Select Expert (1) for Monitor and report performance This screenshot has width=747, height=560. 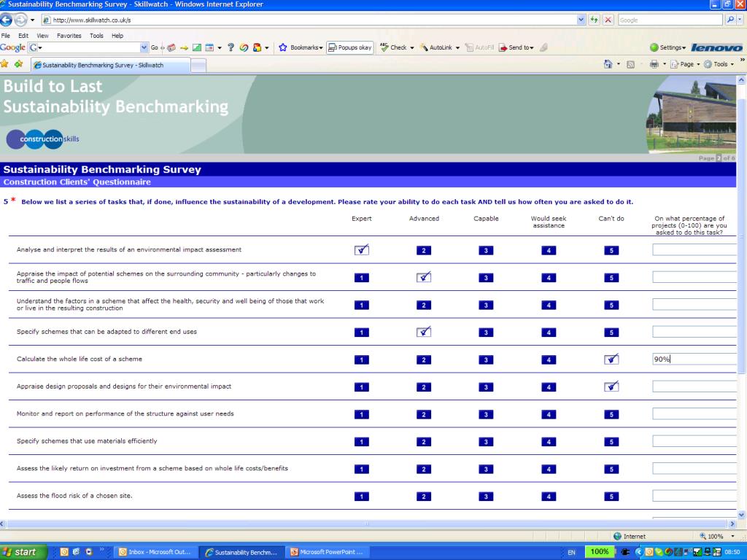tap(362, 414)
